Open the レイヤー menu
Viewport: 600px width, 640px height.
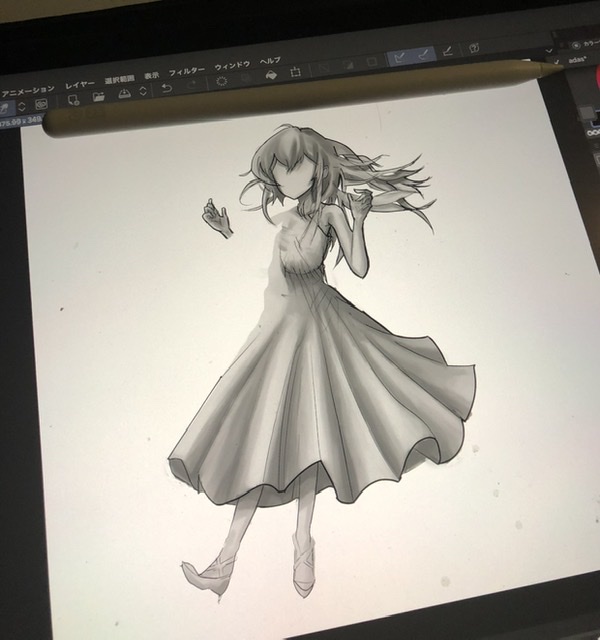[80, 85]
